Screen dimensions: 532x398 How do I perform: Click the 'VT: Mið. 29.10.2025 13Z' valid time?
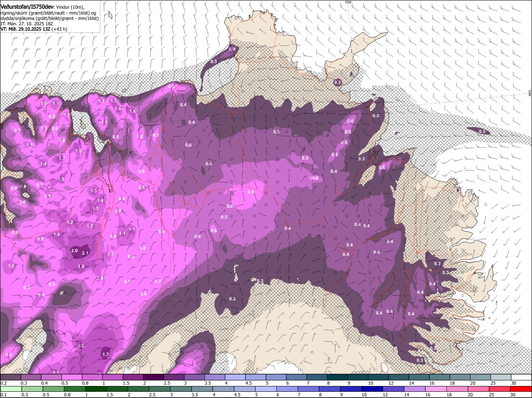(25, 29)
